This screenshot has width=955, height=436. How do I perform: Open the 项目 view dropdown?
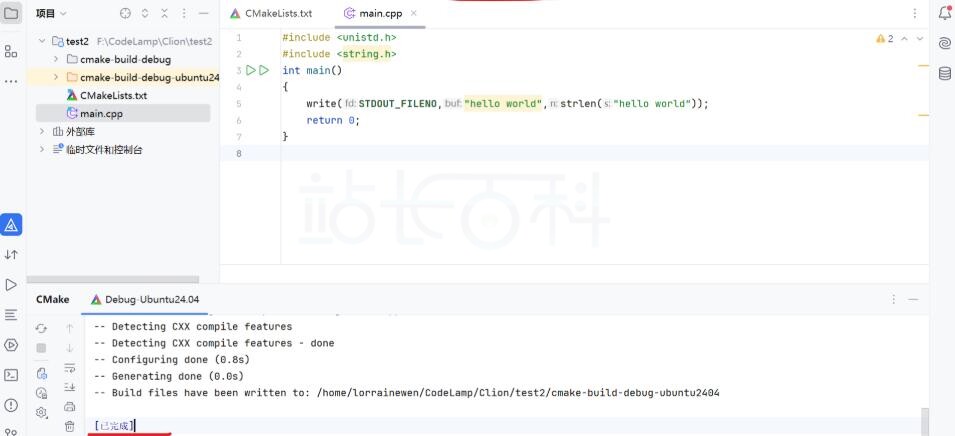[51, 13]
